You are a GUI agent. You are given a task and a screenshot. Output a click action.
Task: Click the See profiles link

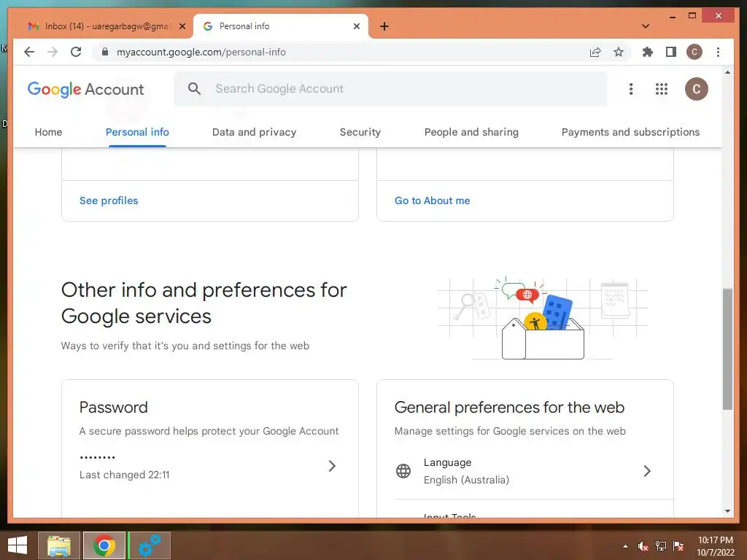[x=109, y=201]
